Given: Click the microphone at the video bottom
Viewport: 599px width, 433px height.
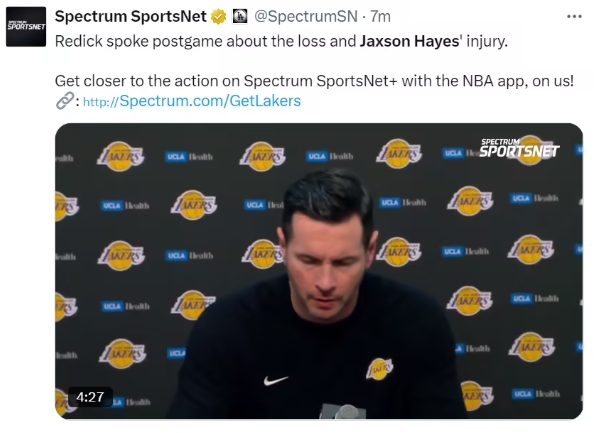Looking at the screenshot, I should tap(344, 412).
